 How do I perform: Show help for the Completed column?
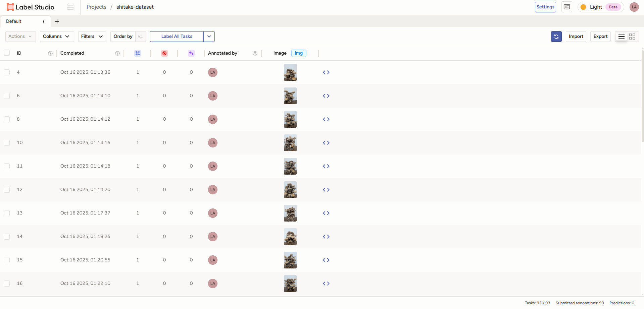117,53
